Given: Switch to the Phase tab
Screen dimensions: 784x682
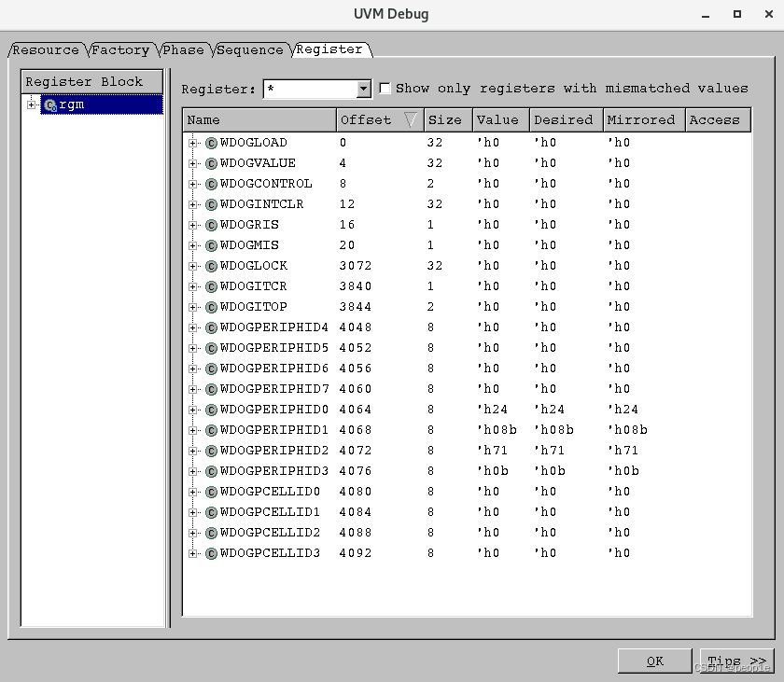Looking at the screenshot, I should tap(184, 50).
